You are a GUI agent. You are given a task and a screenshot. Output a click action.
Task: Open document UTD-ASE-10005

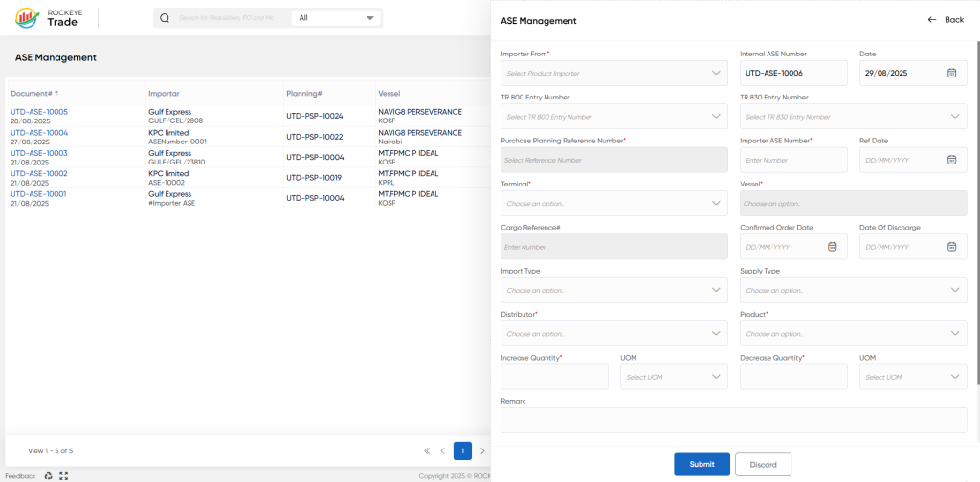[39, 112]
